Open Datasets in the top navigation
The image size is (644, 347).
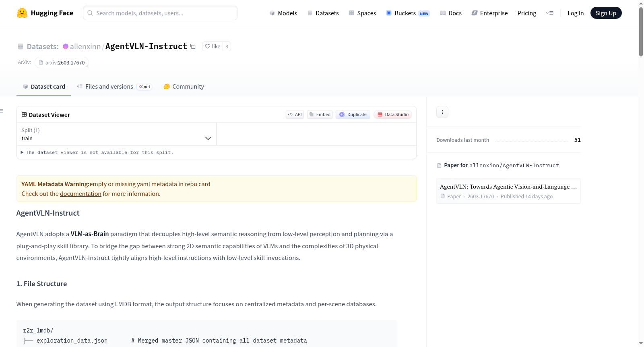tap(323, 13)
